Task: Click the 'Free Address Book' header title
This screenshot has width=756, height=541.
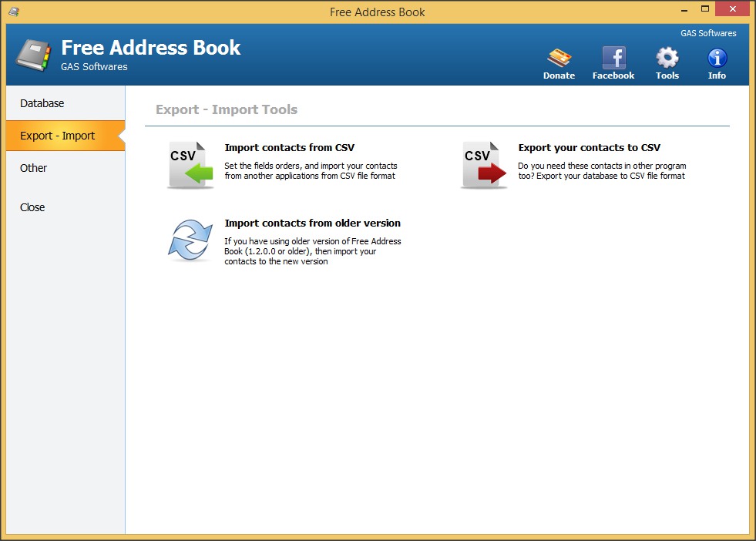Action: [x=151, y=48]
